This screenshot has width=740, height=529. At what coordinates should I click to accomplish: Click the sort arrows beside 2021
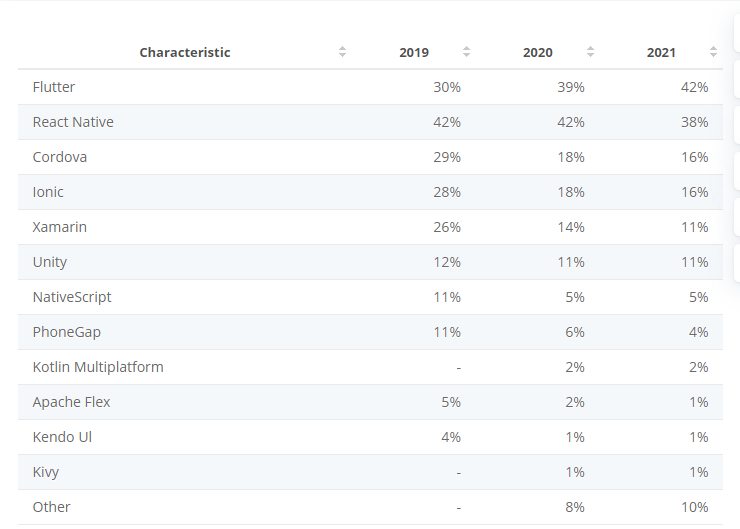[x=714, y=52]
